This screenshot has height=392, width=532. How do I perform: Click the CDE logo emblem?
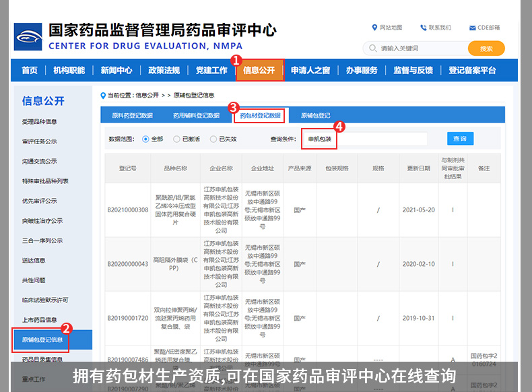tap(28, 36)
